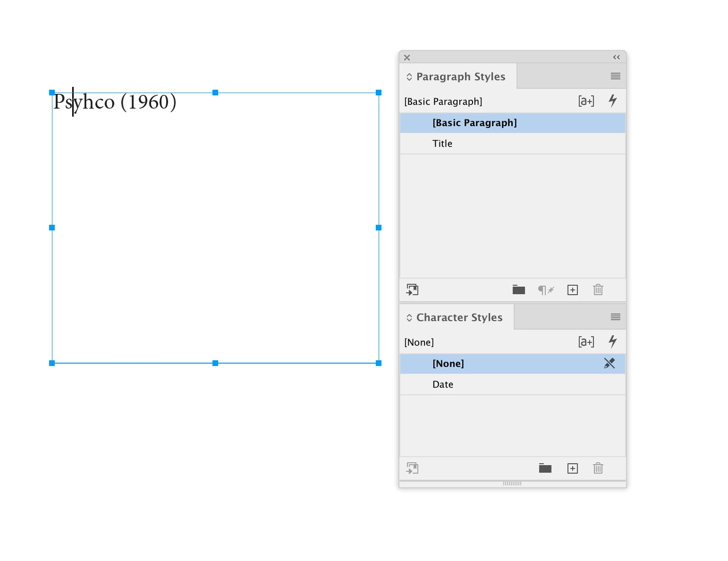
Task: Open the Character Styles panel menu
Action: coord(615,317)
